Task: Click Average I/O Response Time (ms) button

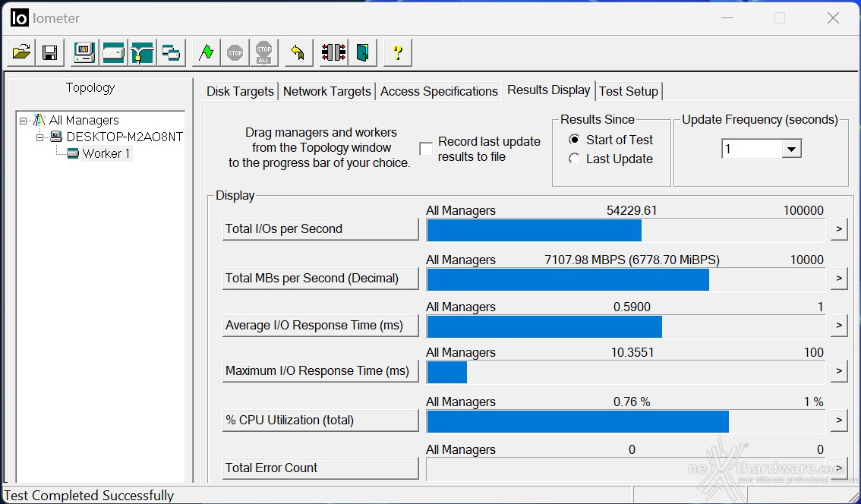Action: 320,326
